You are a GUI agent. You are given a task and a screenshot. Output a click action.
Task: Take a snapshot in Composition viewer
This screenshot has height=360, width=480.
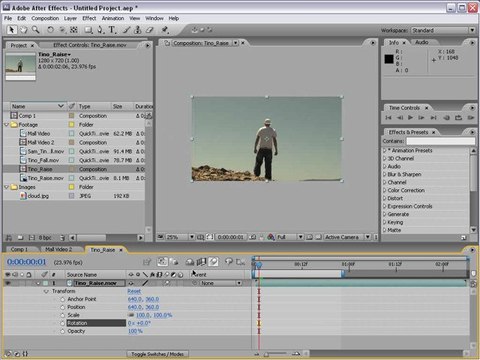253,237
